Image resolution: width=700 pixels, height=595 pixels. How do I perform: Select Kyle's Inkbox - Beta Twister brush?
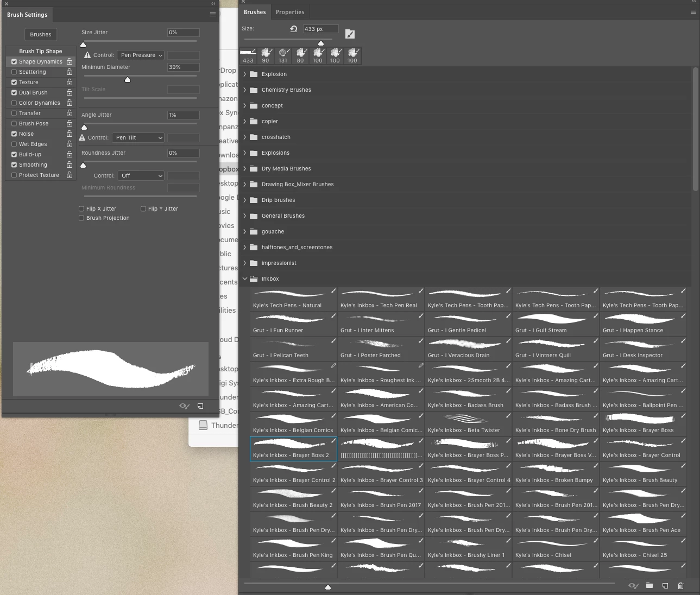coord(468,424)
